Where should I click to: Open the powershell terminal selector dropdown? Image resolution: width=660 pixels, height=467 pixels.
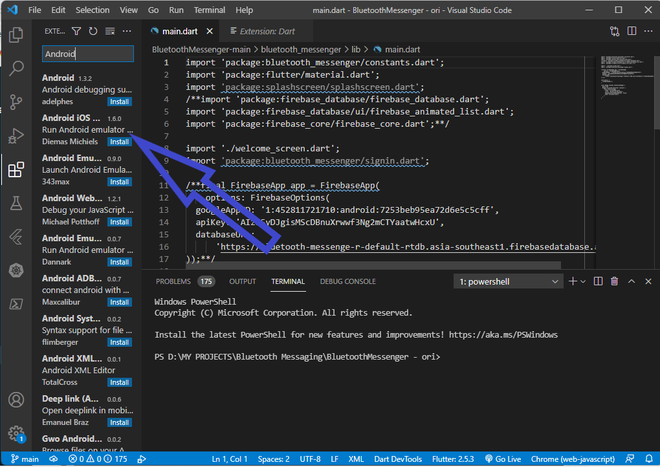tap(508, 282)
